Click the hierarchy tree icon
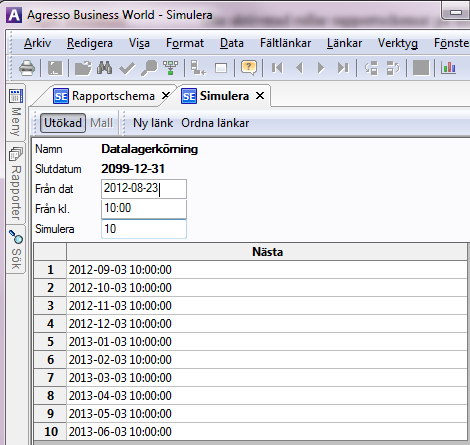 pyautogui.click(x=170, y=68)
